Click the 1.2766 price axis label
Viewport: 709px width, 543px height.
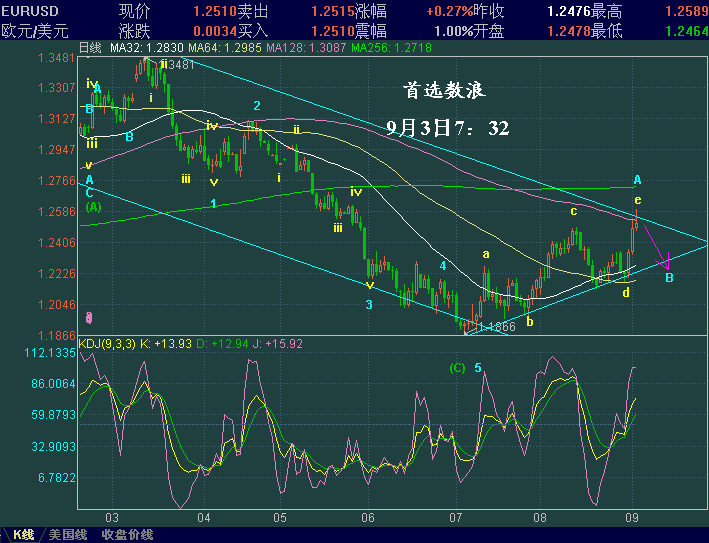coord(57,181)
